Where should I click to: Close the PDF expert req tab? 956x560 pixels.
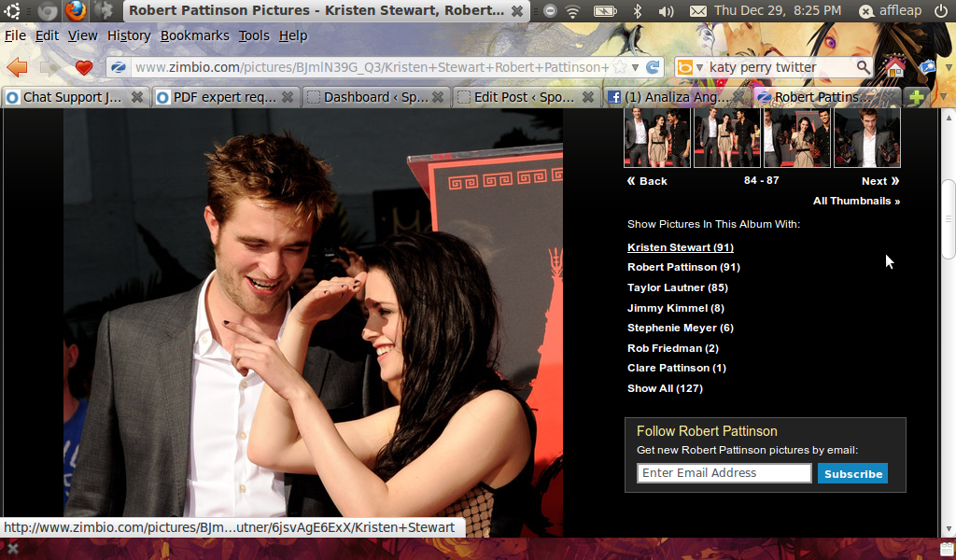coord(288,97)
